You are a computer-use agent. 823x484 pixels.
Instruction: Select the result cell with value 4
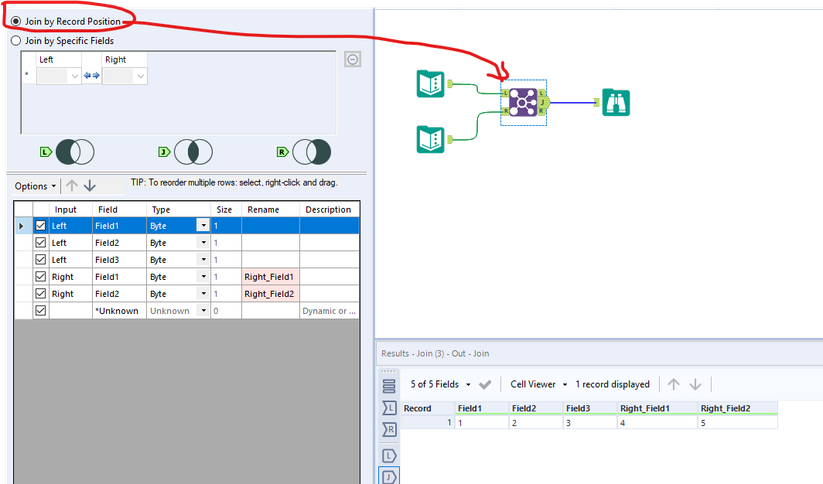pyautogui.click(x=657, y=423)
